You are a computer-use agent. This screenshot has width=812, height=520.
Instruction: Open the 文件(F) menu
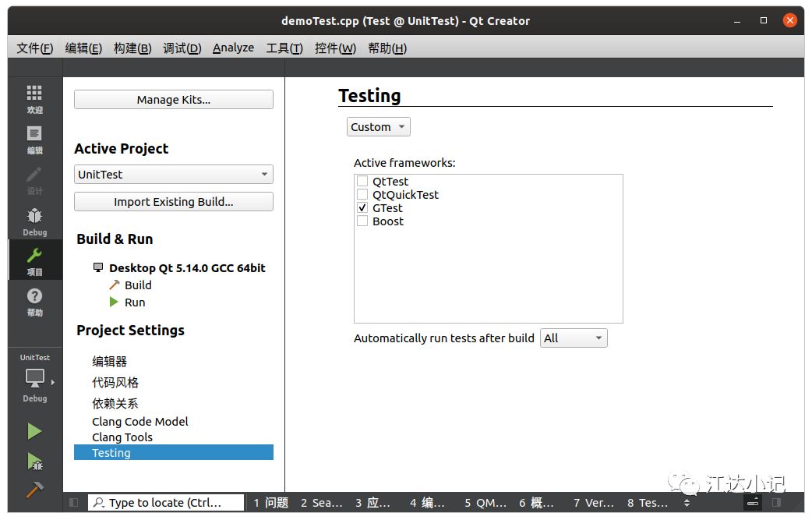click(x=35, y=48)
